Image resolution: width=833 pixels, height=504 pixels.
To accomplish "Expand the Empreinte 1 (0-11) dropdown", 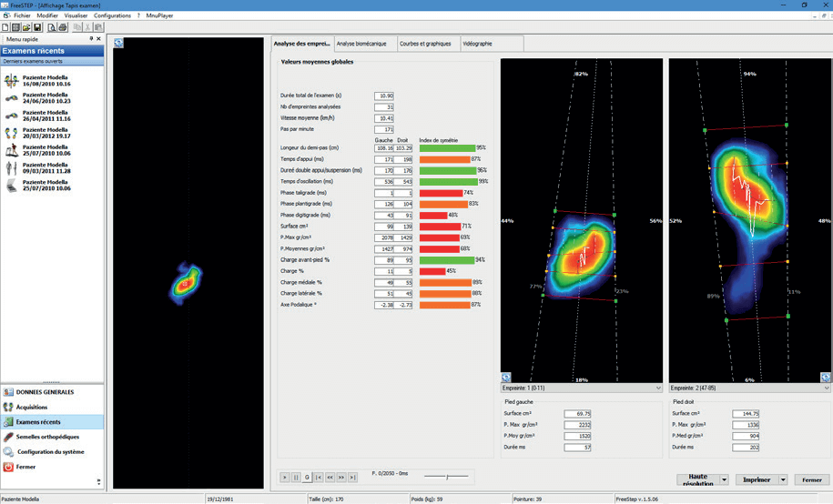I will click(x=657, y=388).
